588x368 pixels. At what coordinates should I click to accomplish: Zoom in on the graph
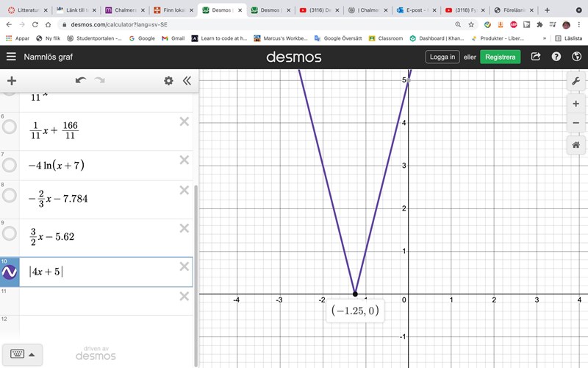tap(576, 104)
